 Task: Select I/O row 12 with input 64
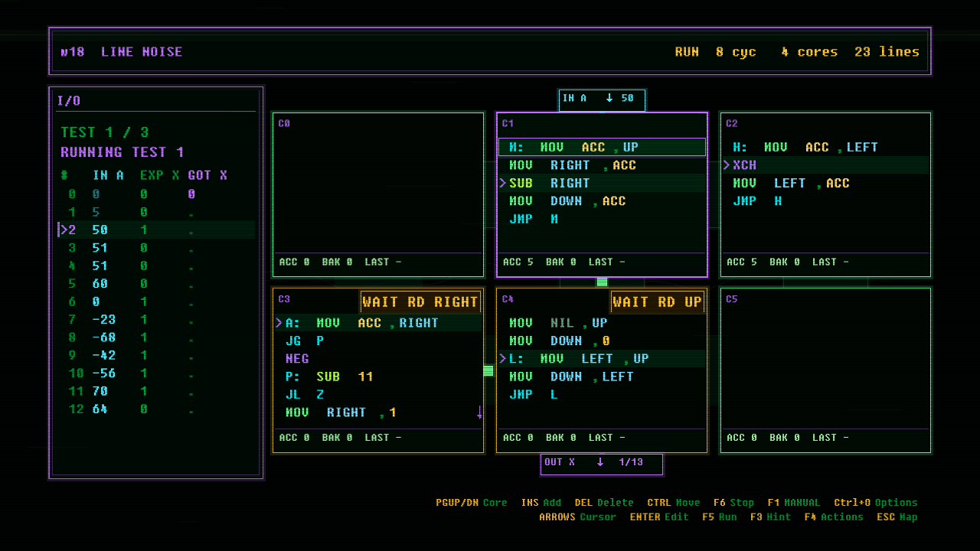(157, 409)
